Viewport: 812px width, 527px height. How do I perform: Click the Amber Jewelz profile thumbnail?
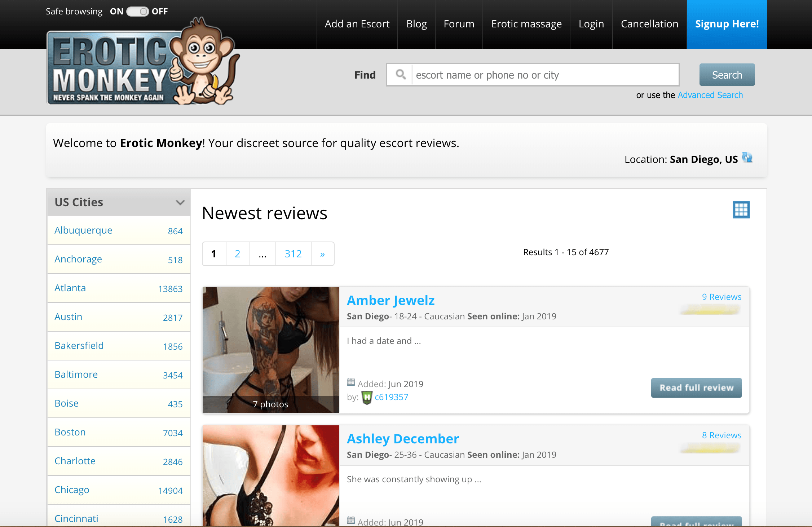(x=270, y=348)
